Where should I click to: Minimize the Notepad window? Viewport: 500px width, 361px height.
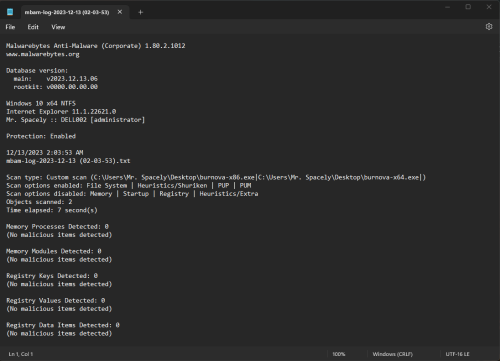(x=447, y=7)
